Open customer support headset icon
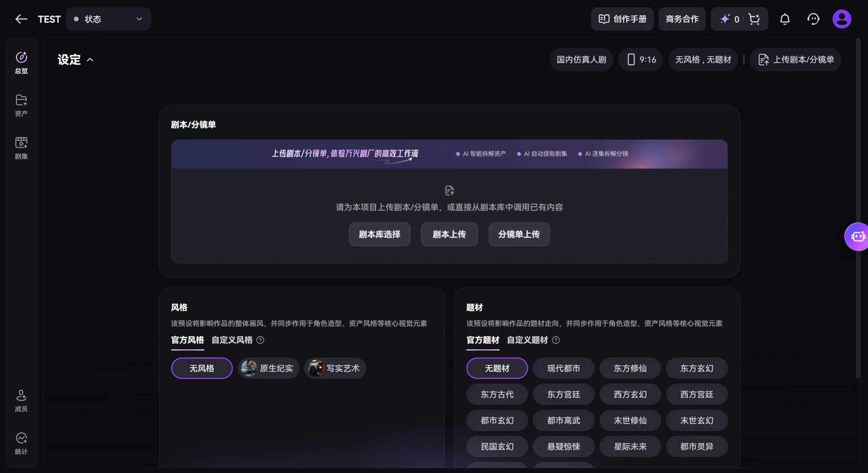868x473 pixels. point(813,19)
